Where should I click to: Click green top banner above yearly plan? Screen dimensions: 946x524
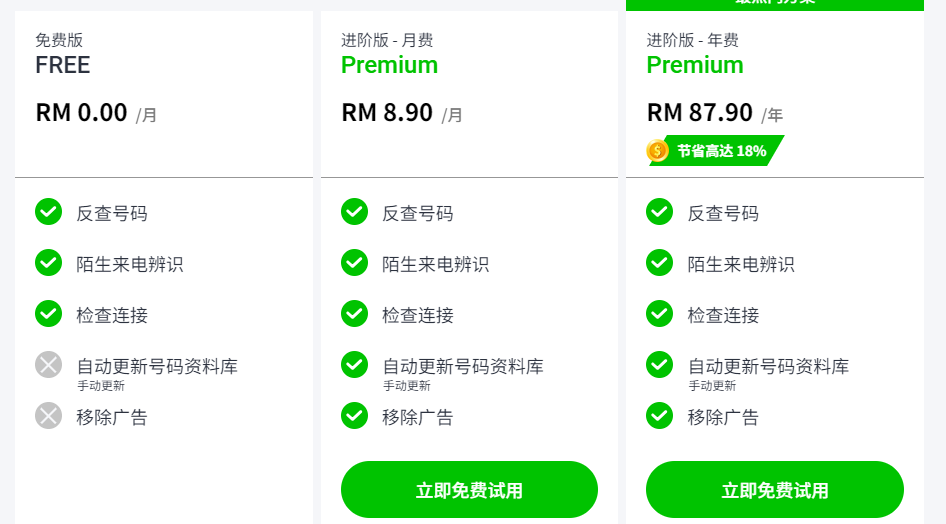(x=775, y=5)
